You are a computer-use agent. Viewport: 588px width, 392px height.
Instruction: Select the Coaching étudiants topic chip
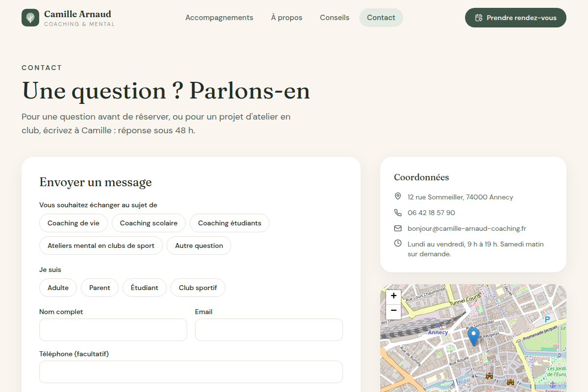coord(229,223)
